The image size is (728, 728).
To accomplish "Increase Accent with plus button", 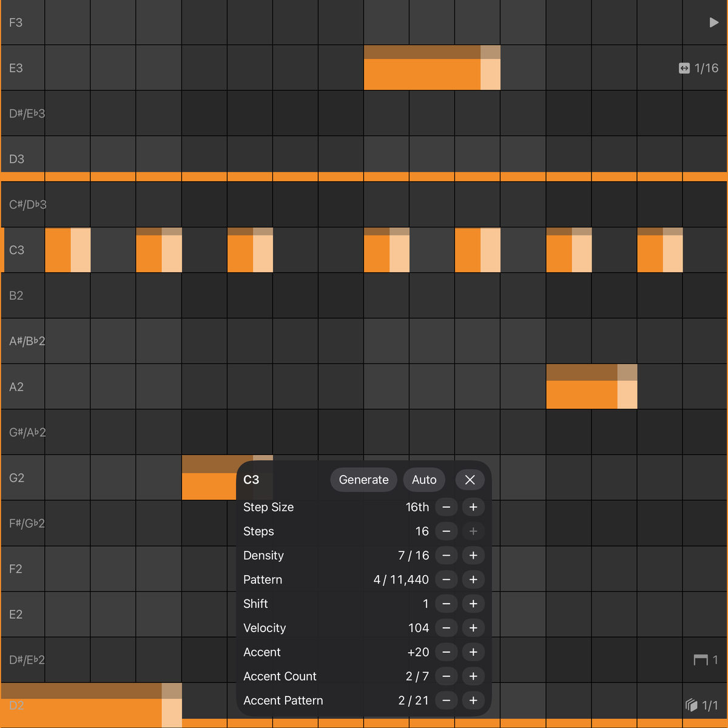I will pyautogui.click(x=473, y=652).
